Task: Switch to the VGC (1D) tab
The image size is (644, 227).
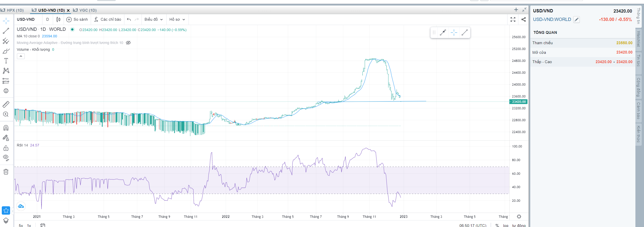Action: [x=85, y=10]
